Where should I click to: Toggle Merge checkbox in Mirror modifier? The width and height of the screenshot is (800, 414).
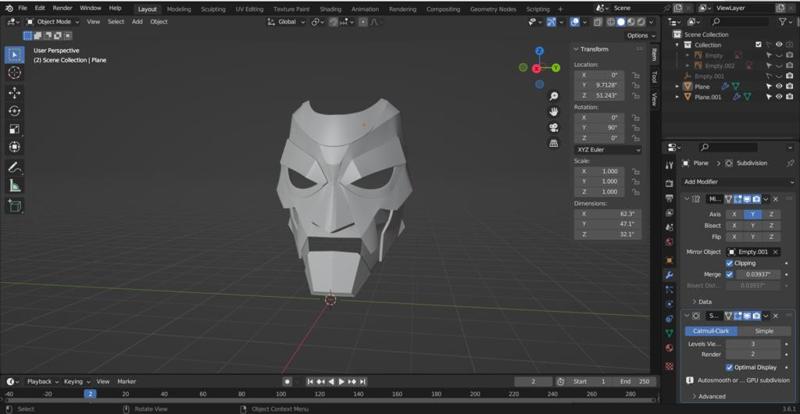coord(729,274)
